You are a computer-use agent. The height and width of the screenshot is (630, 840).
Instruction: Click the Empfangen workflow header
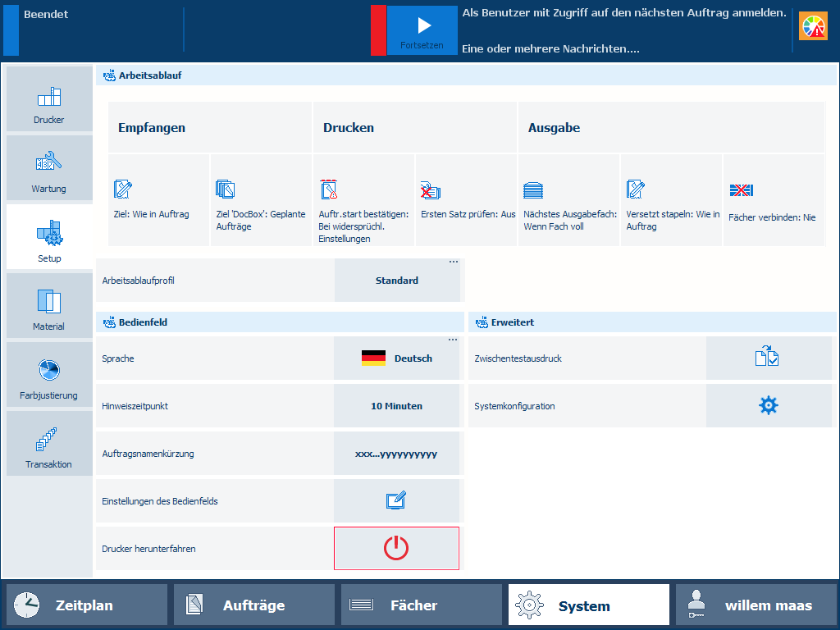click(x=210, y=127)
